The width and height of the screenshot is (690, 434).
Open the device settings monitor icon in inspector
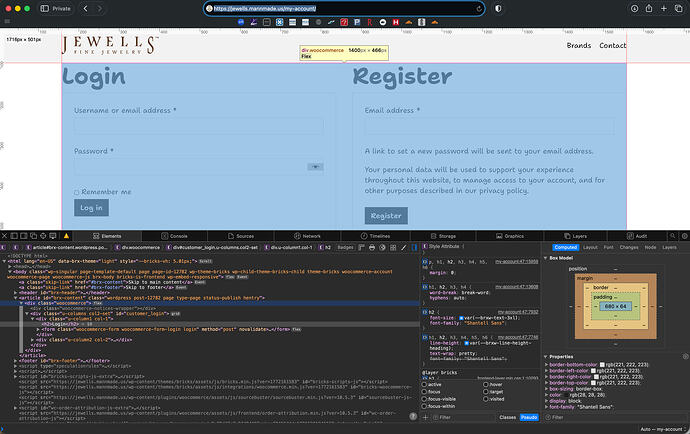coord(53,236)
